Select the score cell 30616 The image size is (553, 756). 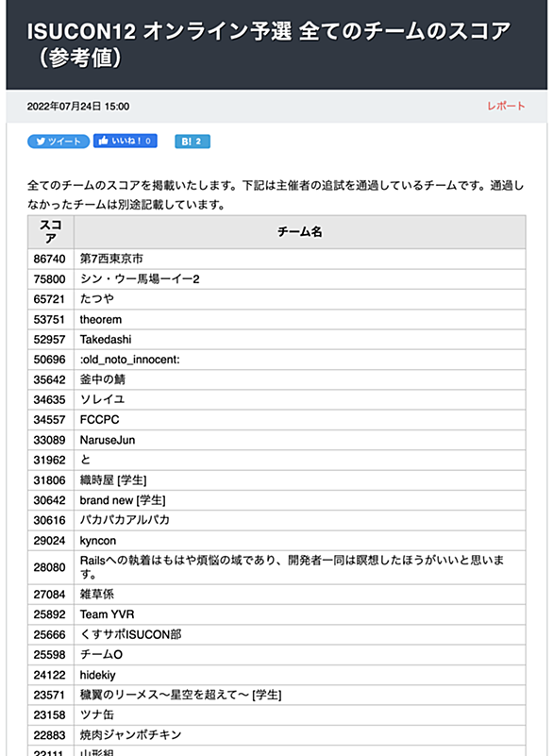pyautogui.click(x=51, y=521)
